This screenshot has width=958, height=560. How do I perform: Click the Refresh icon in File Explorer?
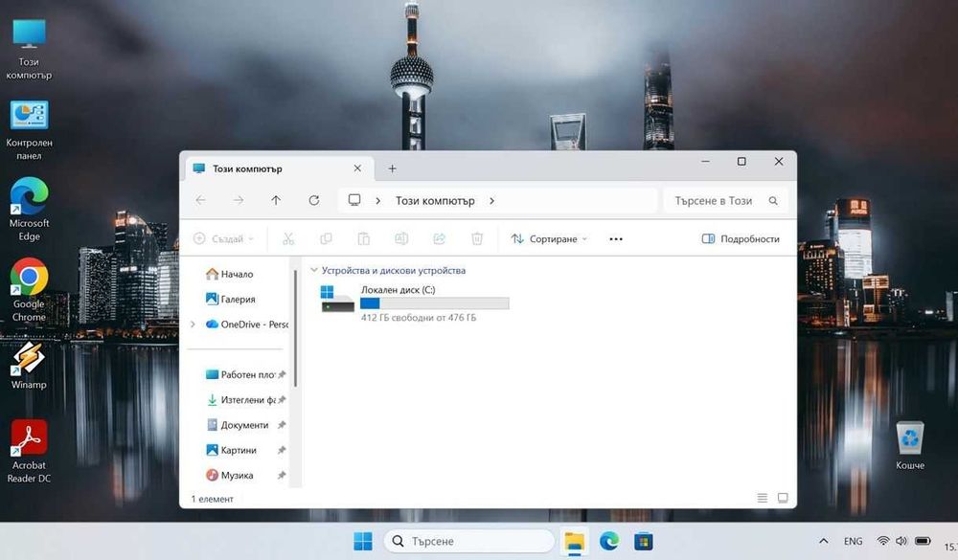point(314,200)
